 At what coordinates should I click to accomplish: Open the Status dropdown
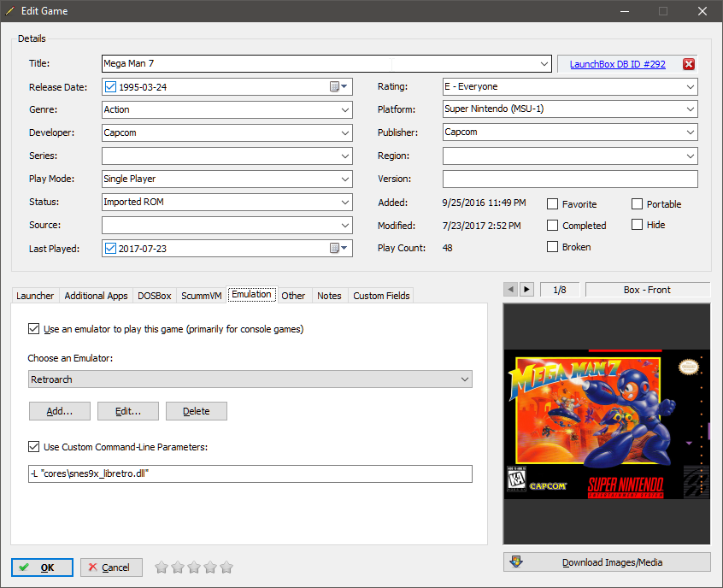coord(345,202)
